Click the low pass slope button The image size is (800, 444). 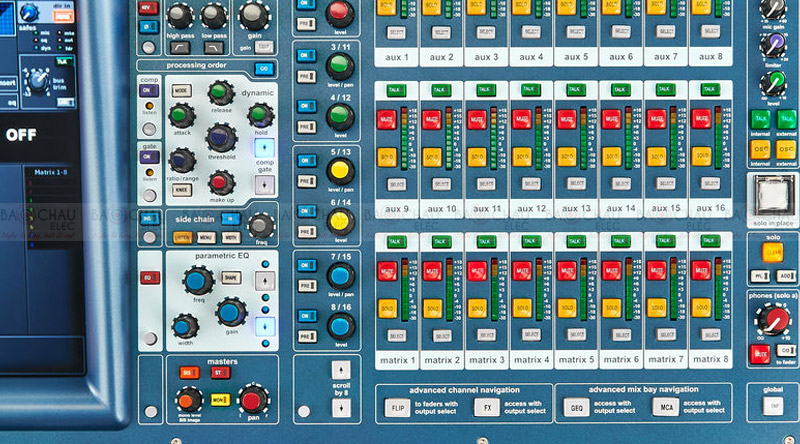(213, 48)
